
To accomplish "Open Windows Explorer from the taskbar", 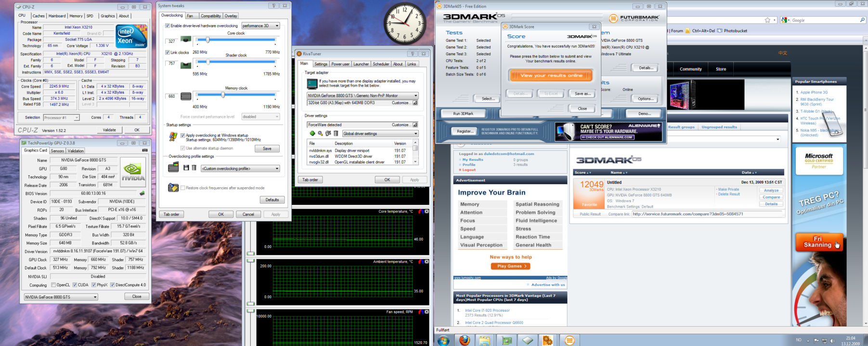I will tap(485, 340).
